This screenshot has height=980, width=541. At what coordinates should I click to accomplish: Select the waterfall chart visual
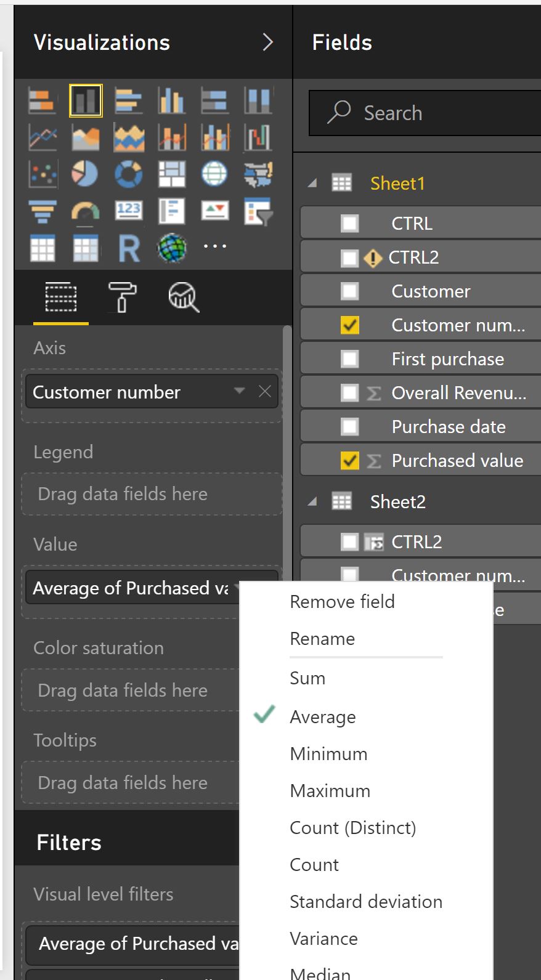258,138
